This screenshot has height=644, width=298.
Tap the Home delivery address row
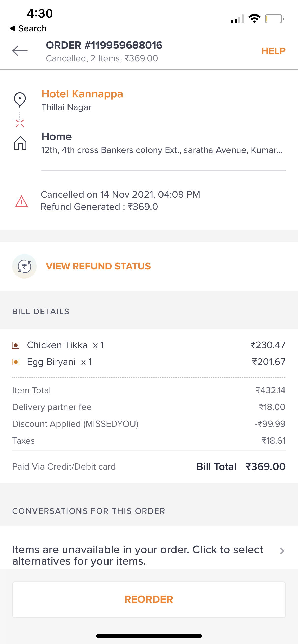pyautogui.click(x=162, y=143)
